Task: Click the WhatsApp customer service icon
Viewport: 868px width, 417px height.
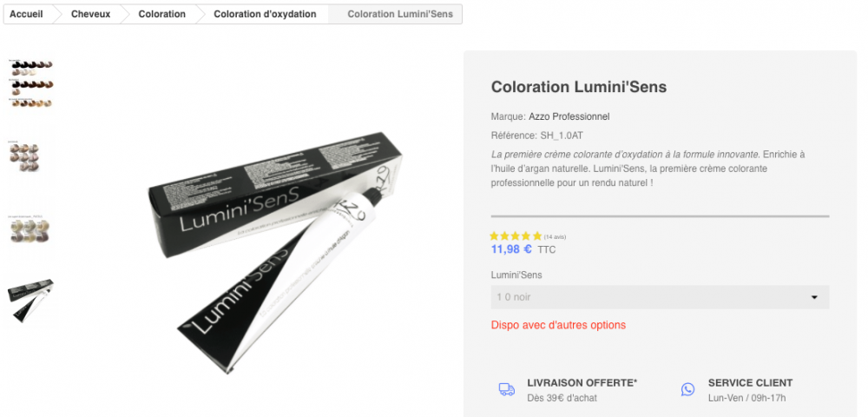Action: point(687,389)
